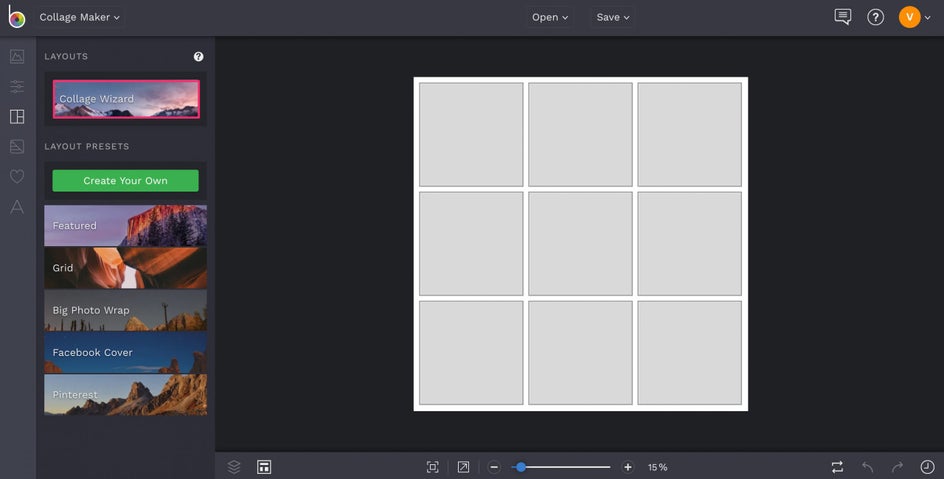Select the bottom-right collage cell
This screenshot has width=944, height=479.
click(689, 353)
